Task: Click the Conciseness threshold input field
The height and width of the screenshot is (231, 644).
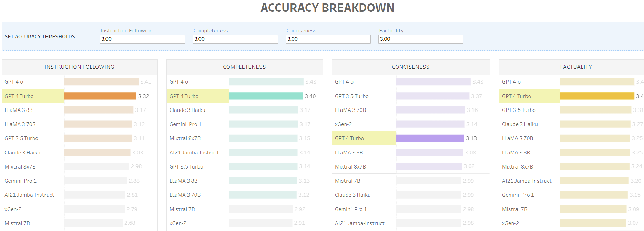Action: [328, 39]
